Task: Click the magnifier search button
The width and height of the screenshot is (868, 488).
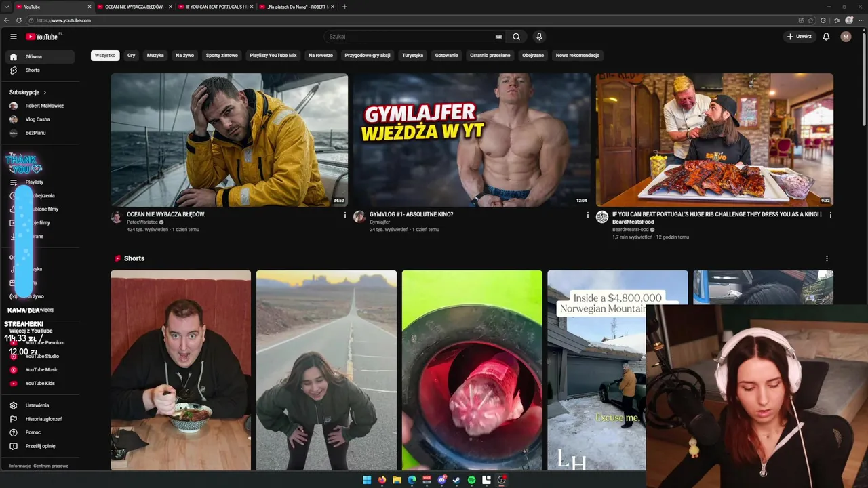Action: 516,37
